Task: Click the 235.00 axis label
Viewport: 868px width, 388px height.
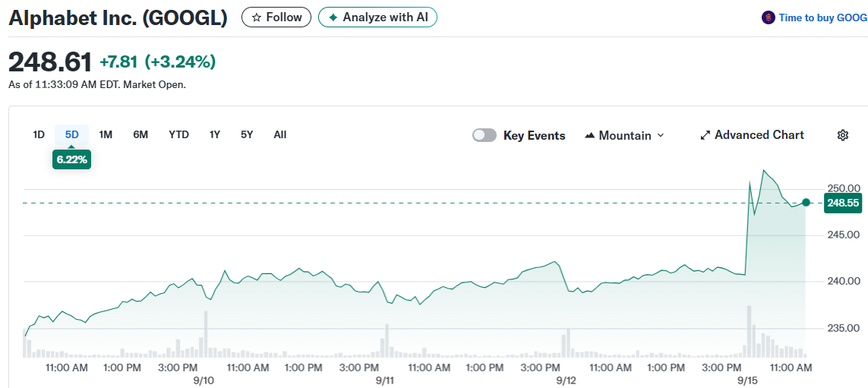Action: (842, 328)
